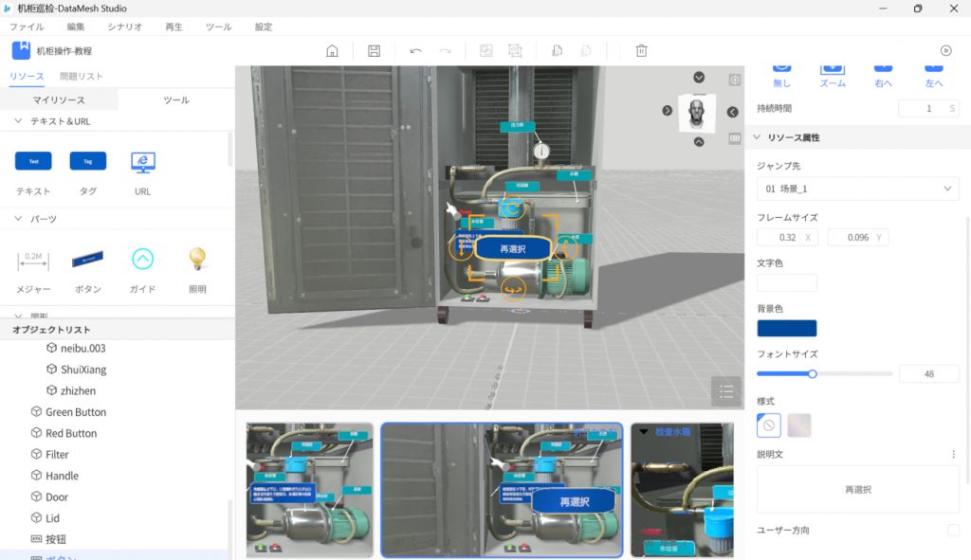Click the home icon in the toolbar
Viewport: 971px width, 560px height.
[332, 51]
